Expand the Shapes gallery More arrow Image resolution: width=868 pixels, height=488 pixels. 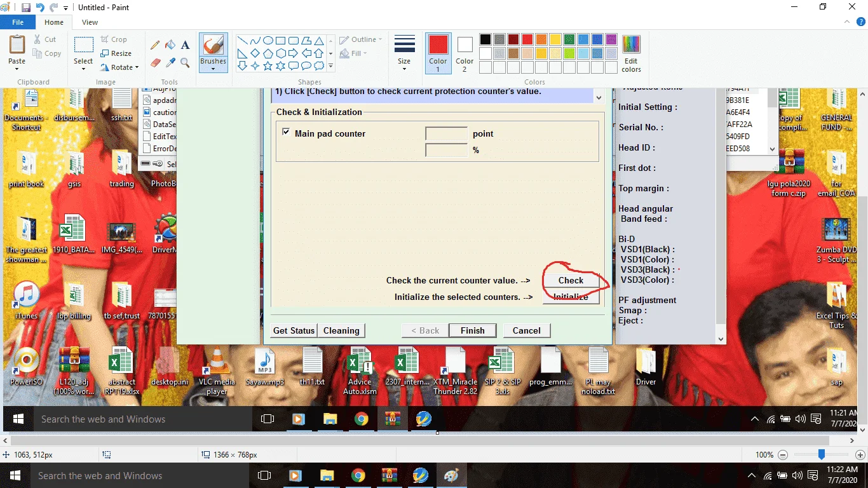[x=330, y=65]
